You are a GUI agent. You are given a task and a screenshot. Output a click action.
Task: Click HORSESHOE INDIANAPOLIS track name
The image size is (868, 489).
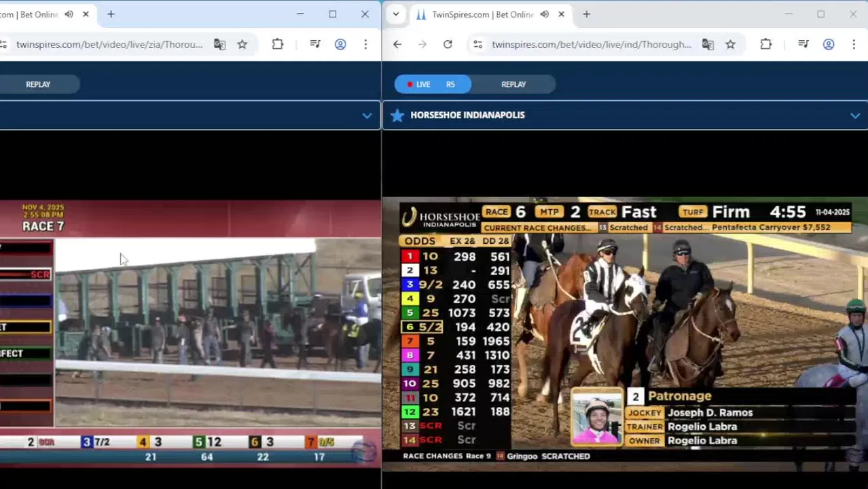tap(467, 115)
